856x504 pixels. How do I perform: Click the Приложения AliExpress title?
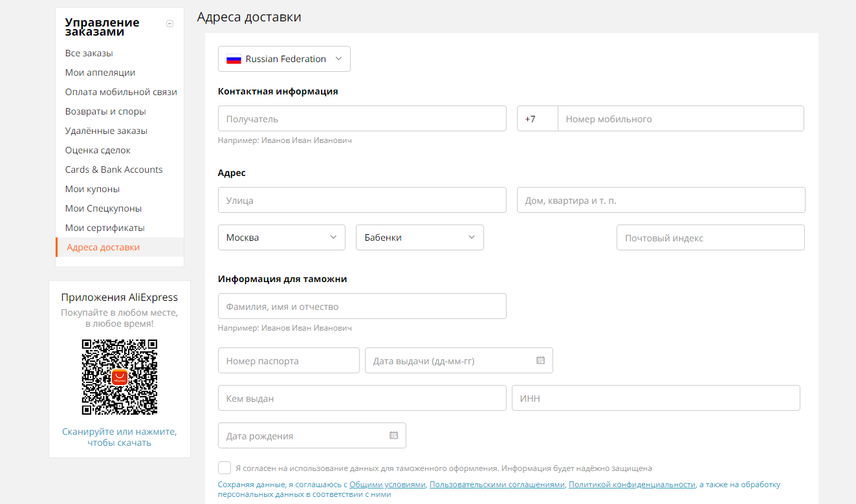(120, 298)
